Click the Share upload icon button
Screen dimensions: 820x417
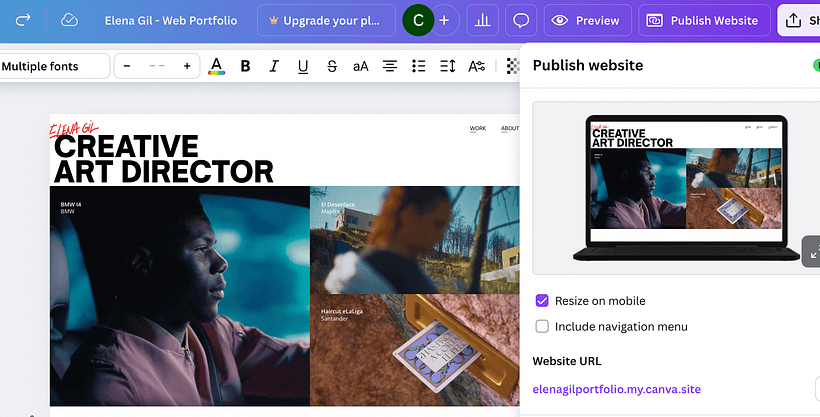click(x=799, y=20)
